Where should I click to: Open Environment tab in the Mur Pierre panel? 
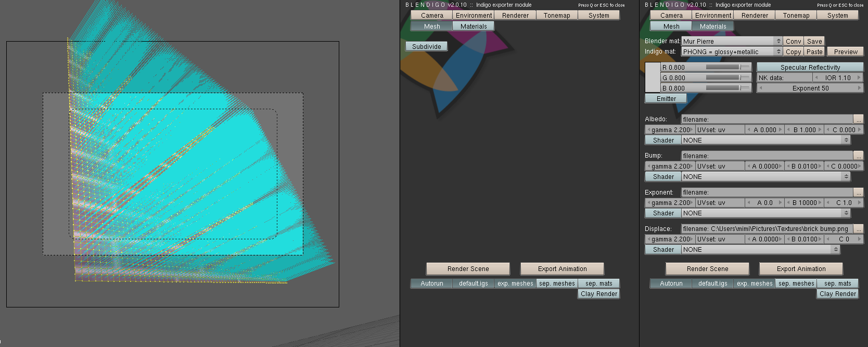[713, 15]
